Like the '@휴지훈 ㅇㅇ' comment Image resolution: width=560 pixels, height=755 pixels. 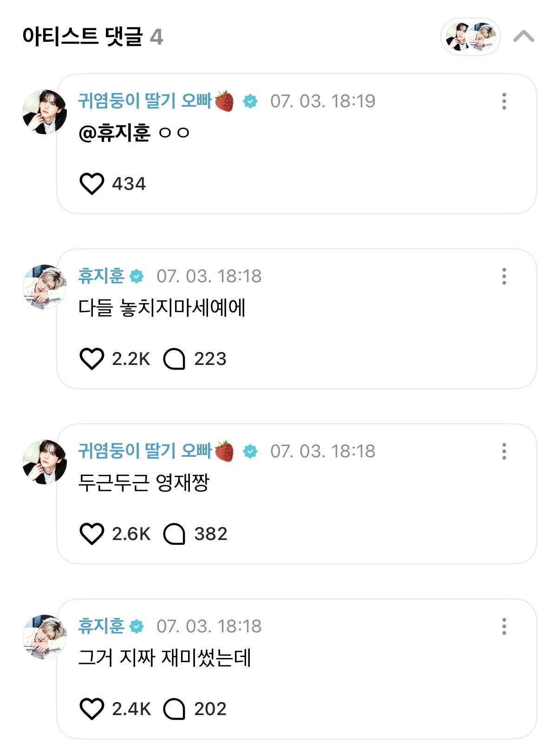pos(92,184)
